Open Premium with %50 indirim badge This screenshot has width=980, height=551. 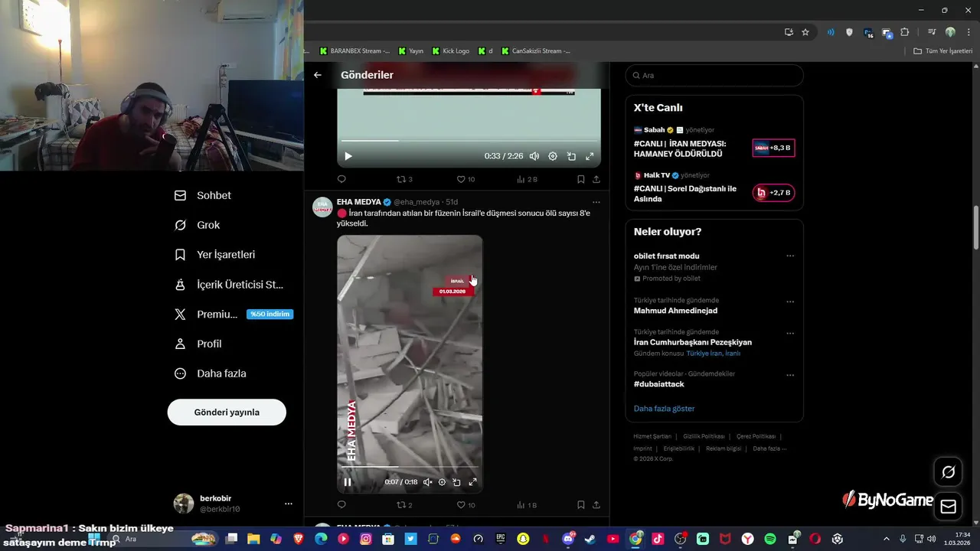coord(234,315)
